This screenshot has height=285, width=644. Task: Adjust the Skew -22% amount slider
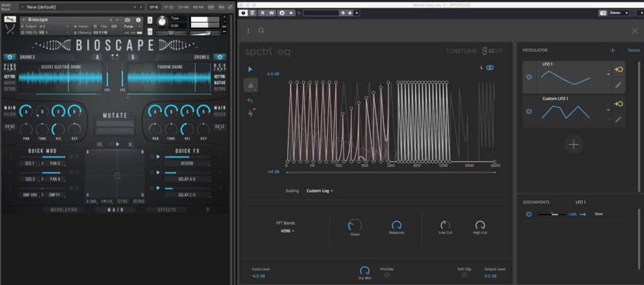coord(552,215)
